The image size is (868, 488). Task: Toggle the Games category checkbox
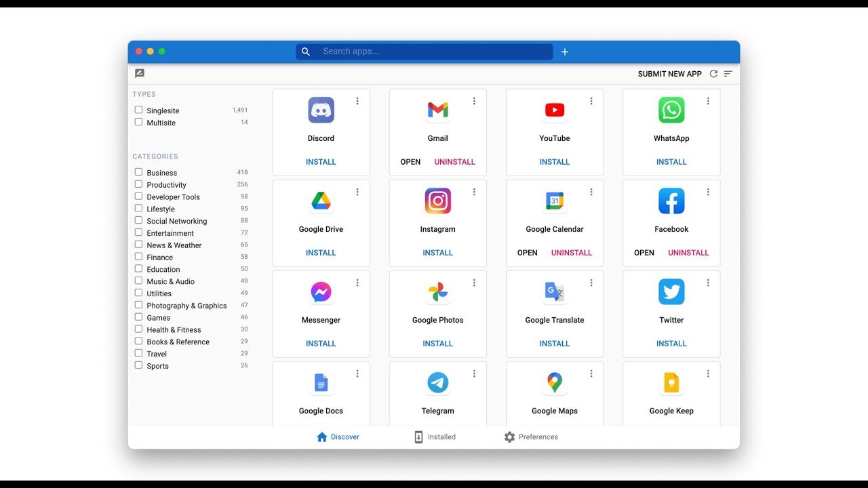click(x=138, y=317)
